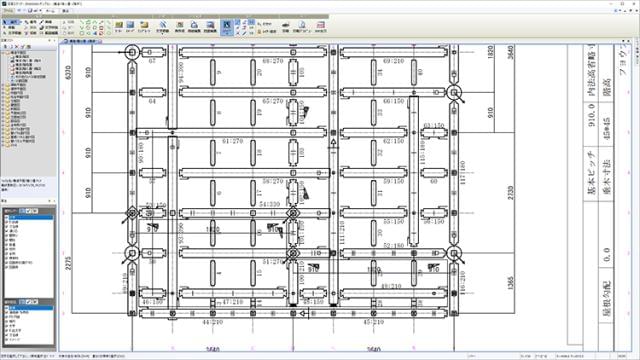This screenshot has height=360, width=640.
Task: Open the quick access toolbar dropdown arrow
Action: coord(41,10)
